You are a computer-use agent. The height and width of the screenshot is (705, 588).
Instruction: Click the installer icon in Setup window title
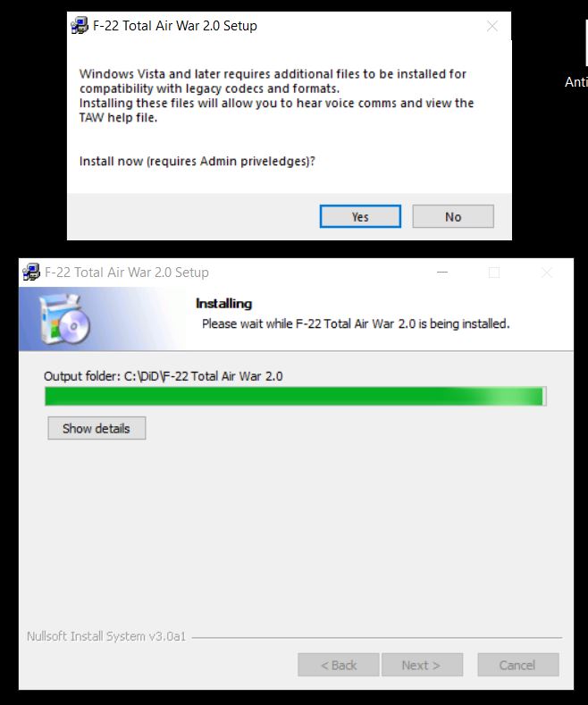31,272
